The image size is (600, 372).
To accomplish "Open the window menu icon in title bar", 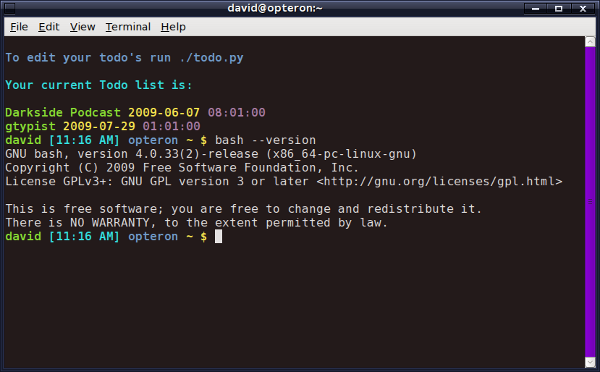I will pyautogui.click(x=10, y=8).
